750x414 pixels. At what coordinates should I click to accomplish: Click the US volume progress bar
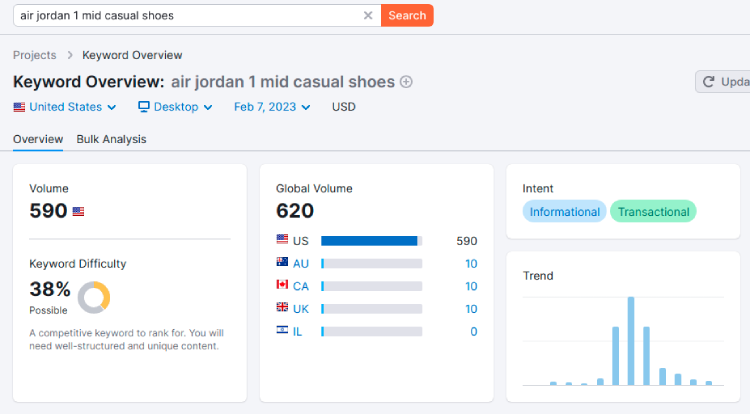point(372,240)
